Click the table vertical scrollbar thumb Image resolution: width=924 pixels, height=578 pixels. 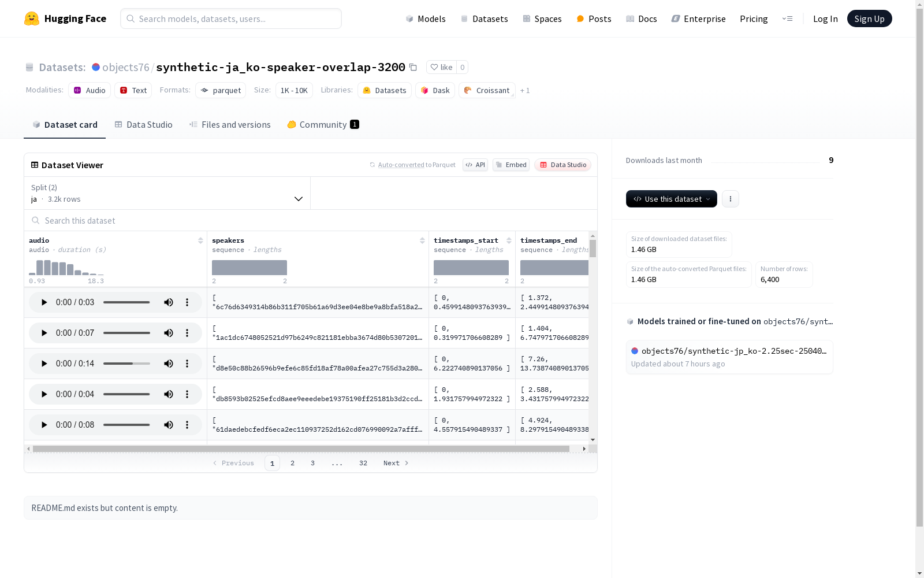coord(593,249)
